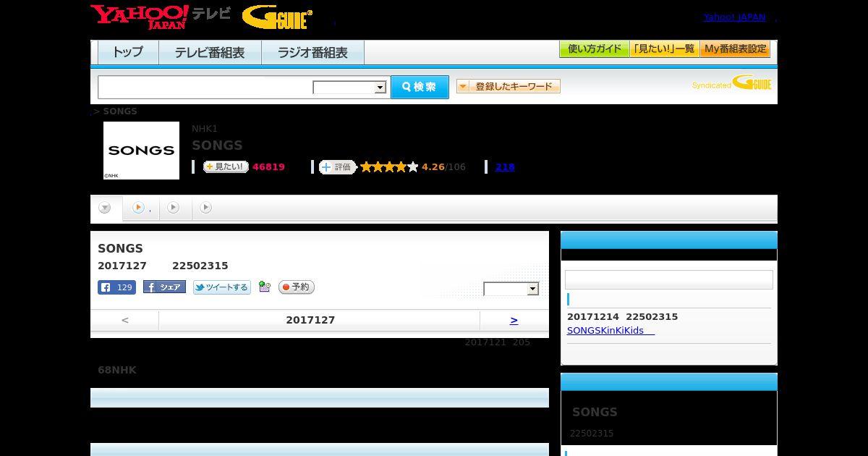The width and height of the screenshot is (868, 456).
Task: Click the Facebook like count 129 button
Action: (x=116, y=287)
